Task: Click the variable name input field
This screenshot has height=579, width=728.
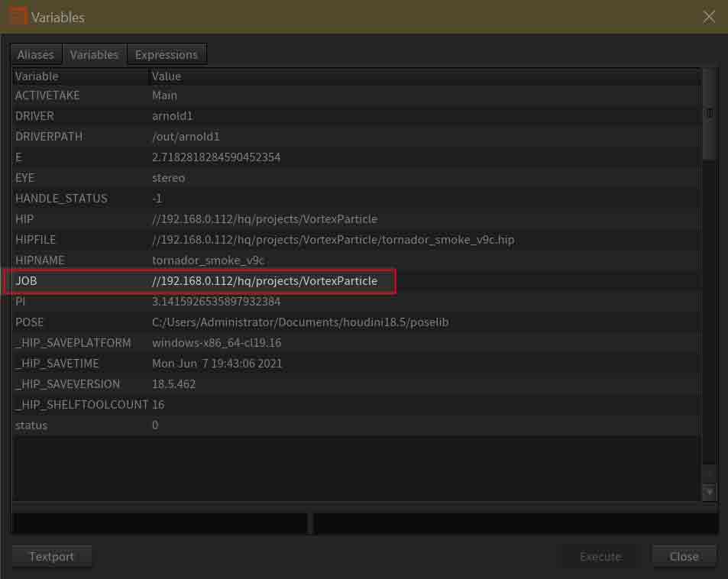Action: tap(159, 523)
